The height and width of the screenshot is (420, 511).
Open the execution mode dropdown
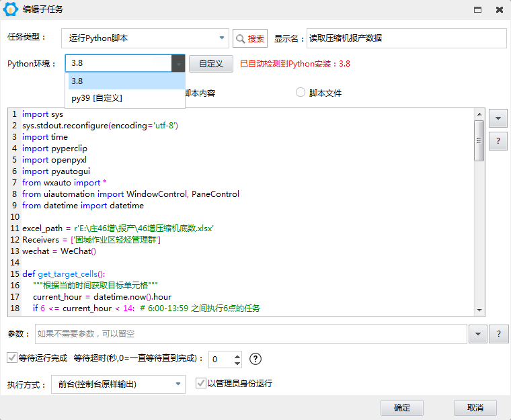[178, 384]
